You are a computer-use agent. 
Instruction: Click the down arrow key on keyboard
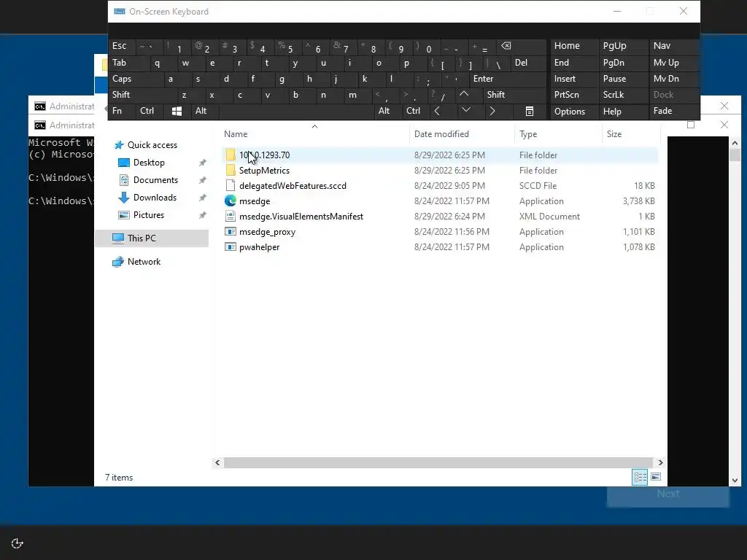click(x=469, y=111)
